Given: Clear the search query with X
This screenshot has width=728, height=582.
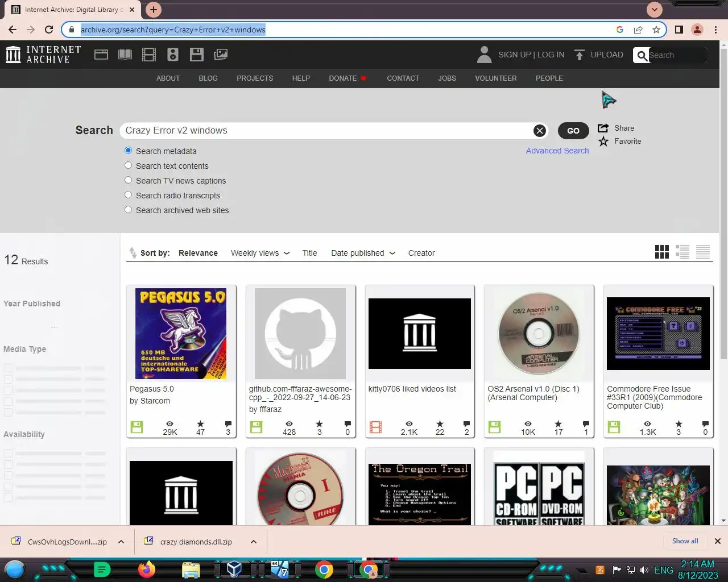Looking at the screenshot, I should pos(540,131).
